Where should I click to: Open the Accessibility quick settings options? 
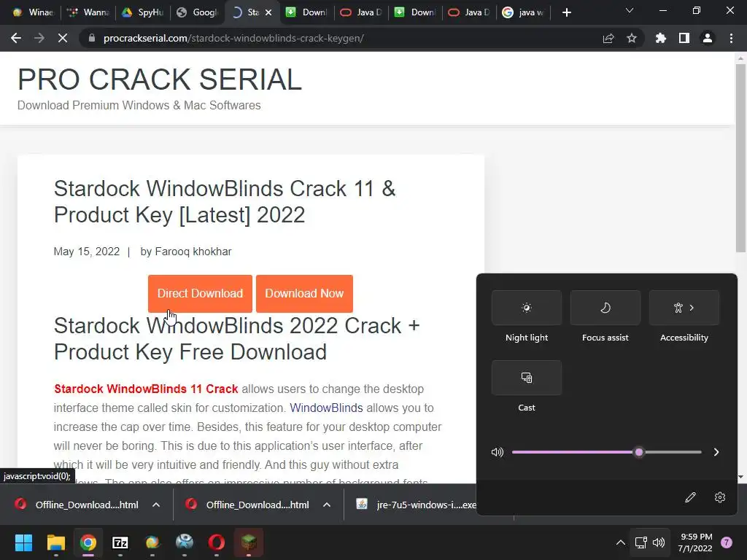684,308
